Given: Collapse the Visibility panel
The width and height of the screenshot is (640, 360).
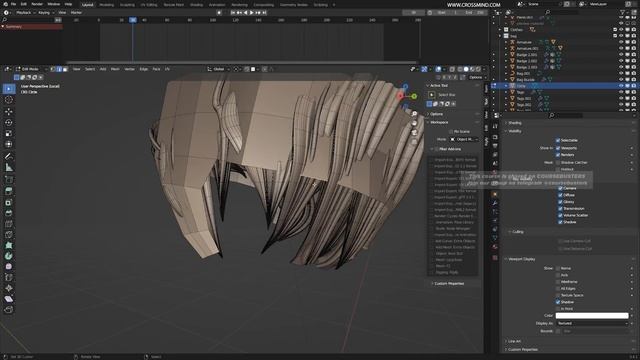Looking at the screenshot, I should [514, 131].
